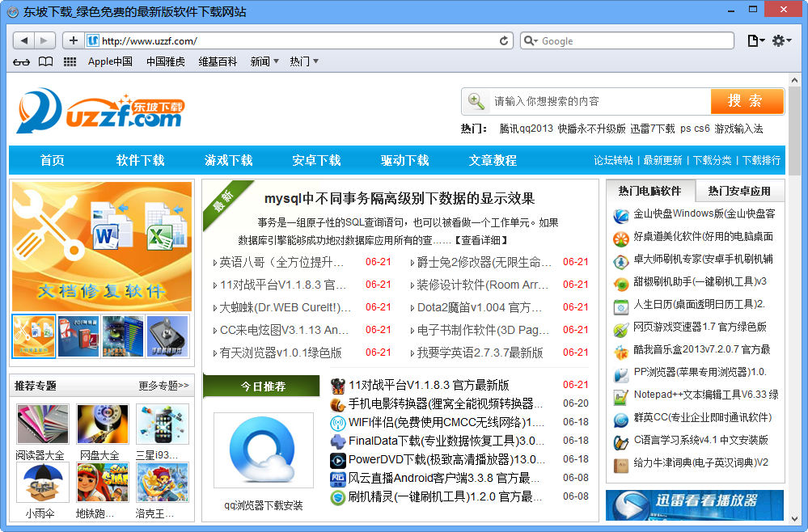Image resolution: width=808 pixels, height=532 pixels.
Task: Click the QQ browser icon in 今日推荐
Action: (x=264, y=450)
